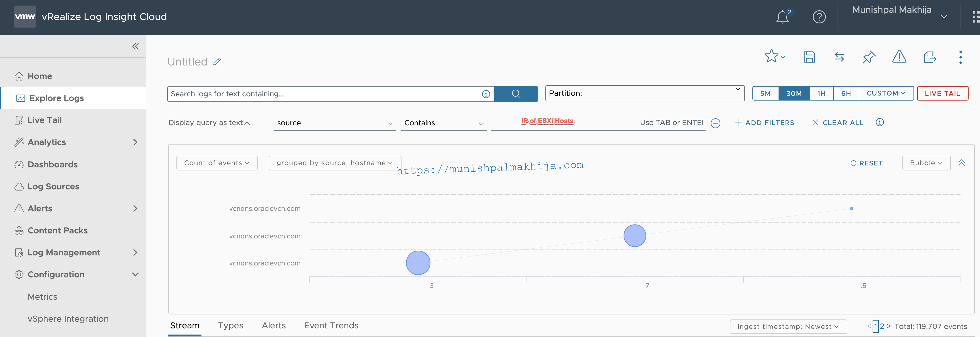Open vSphere Integration page

coord(68,319)
